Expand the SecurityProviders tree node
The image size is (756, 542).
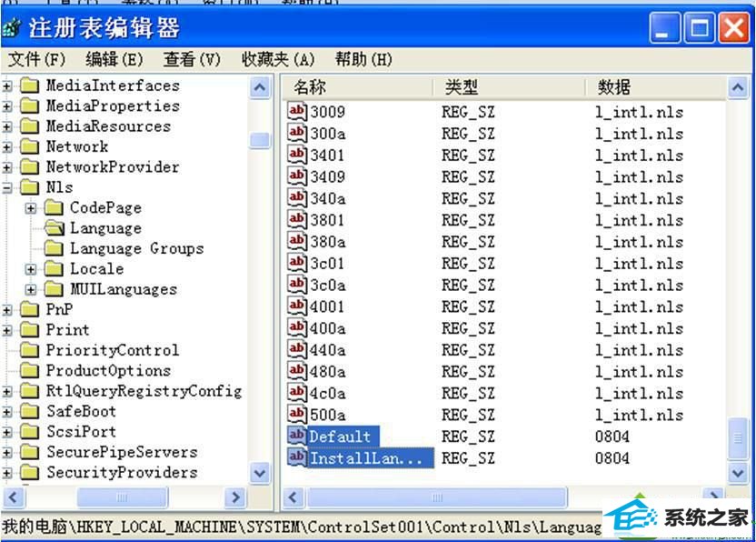[x=6, y=473]
